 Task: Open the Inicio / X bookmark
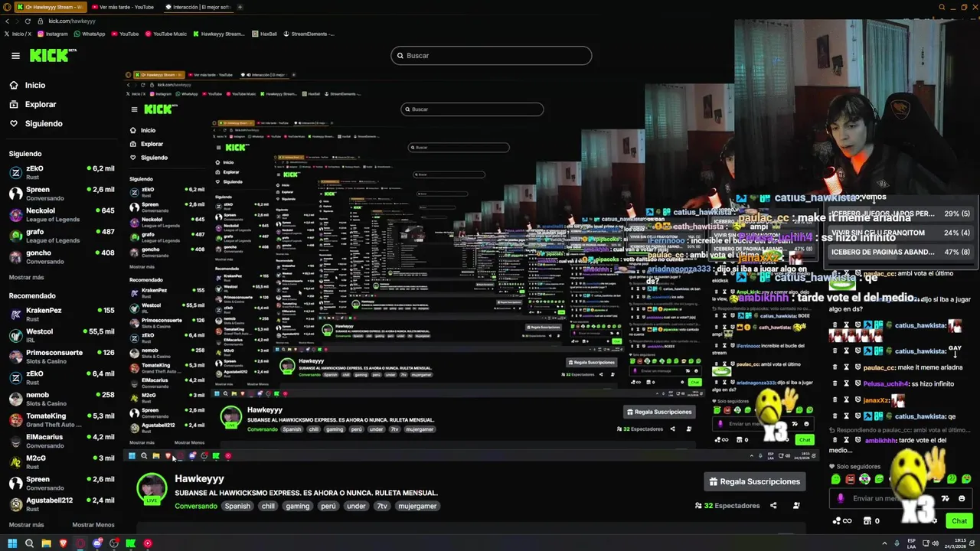[x=18, y=34]
